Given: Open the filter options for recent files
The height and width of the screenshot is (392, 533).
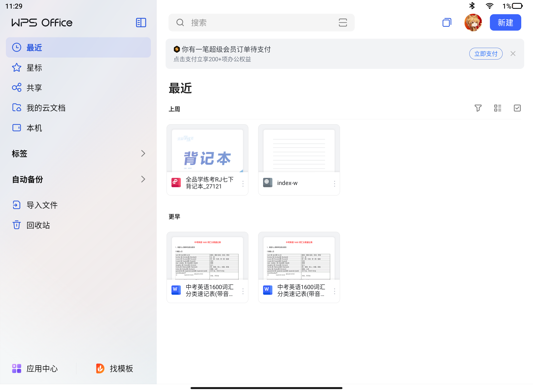Looking at the screenshot, I should coord(478,108).
